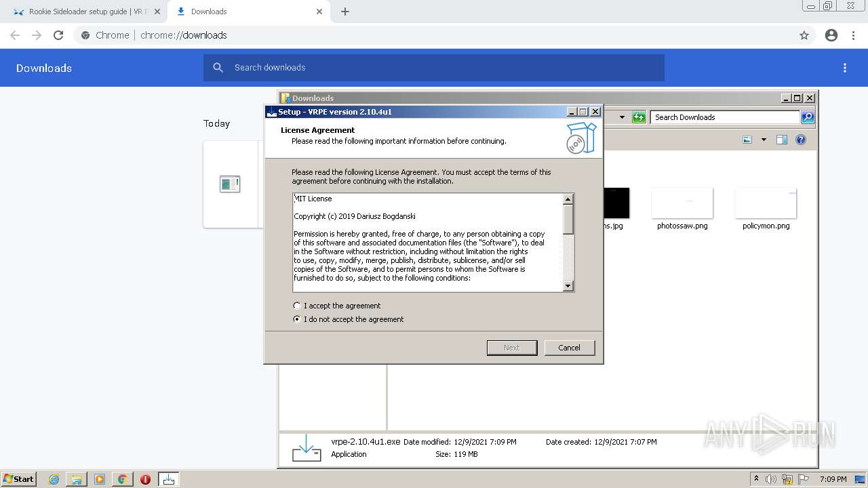Open the volume speaker tray icon
This screenshot has height=488, width=868.
771,479
